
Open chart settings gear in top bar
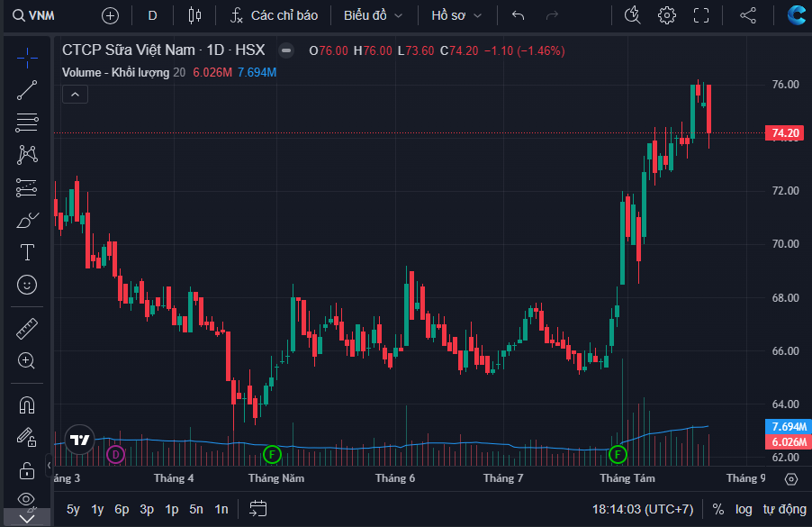pyautogui.click(x=667, y=15)
